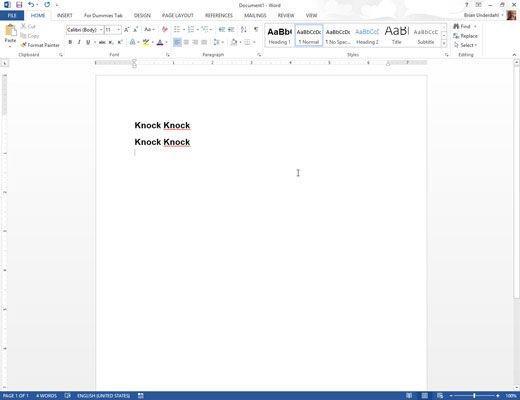Click the Replace button
Viewport: 520px width, 400px height.
tap(465, 36)
